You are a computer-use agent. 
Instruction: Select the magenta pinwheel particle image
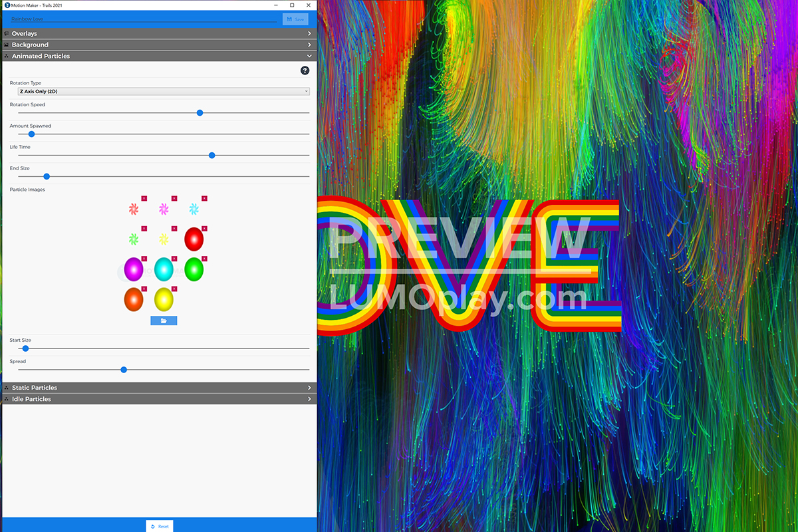[x=164, y=209]
